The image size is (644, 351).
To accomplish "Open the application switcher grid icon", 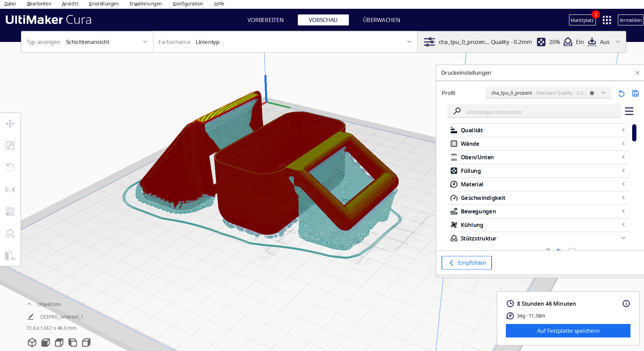I will click(x=607, y=20).
